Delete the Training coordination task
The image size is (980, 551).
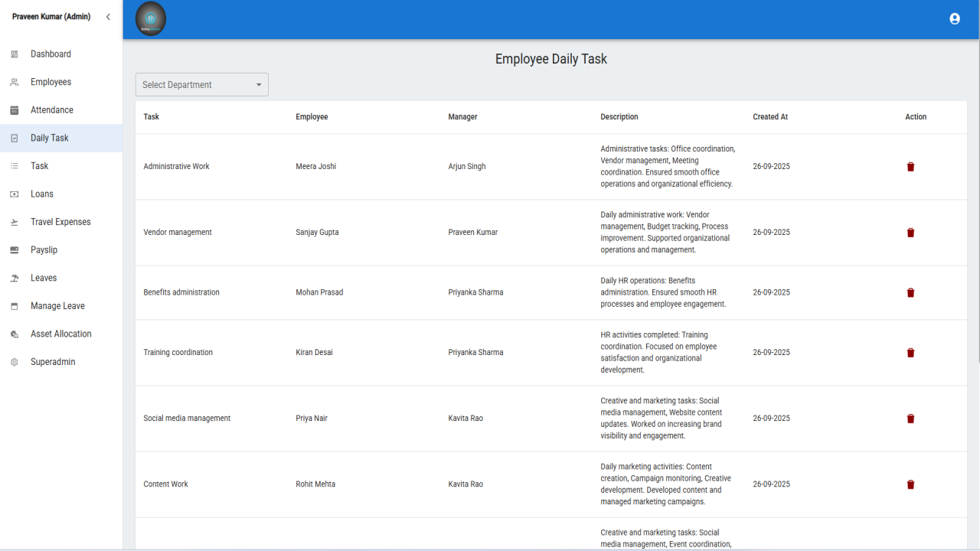[x=910, y=353]
